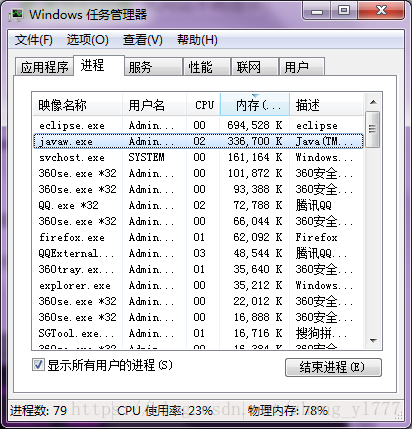Click the 腾讯QQ description of QQ.exe

click(x=313, y=205)
